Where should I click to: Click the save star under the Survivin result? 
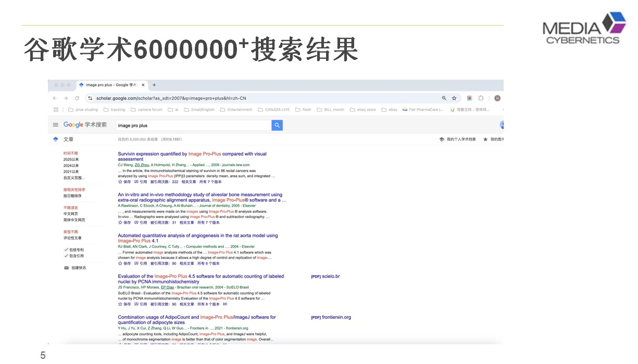click(x=120, y=182)
